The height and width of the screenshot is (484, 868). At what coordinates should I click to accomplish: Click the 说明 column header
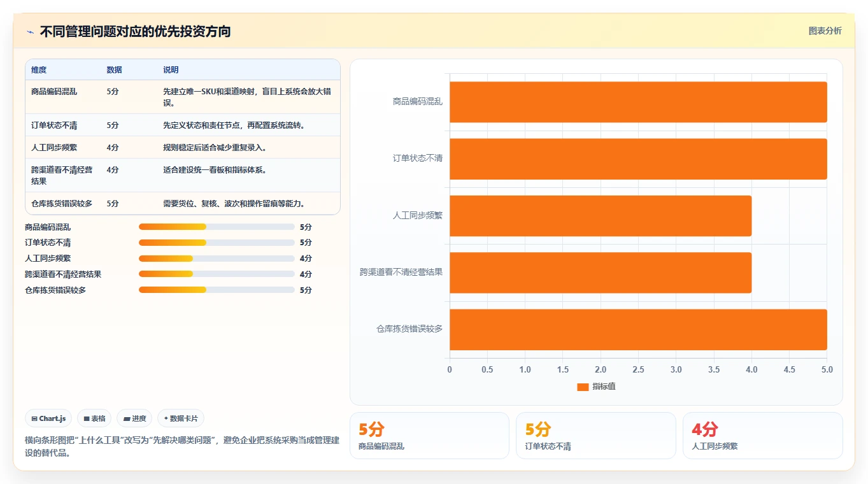pos(171,70)
